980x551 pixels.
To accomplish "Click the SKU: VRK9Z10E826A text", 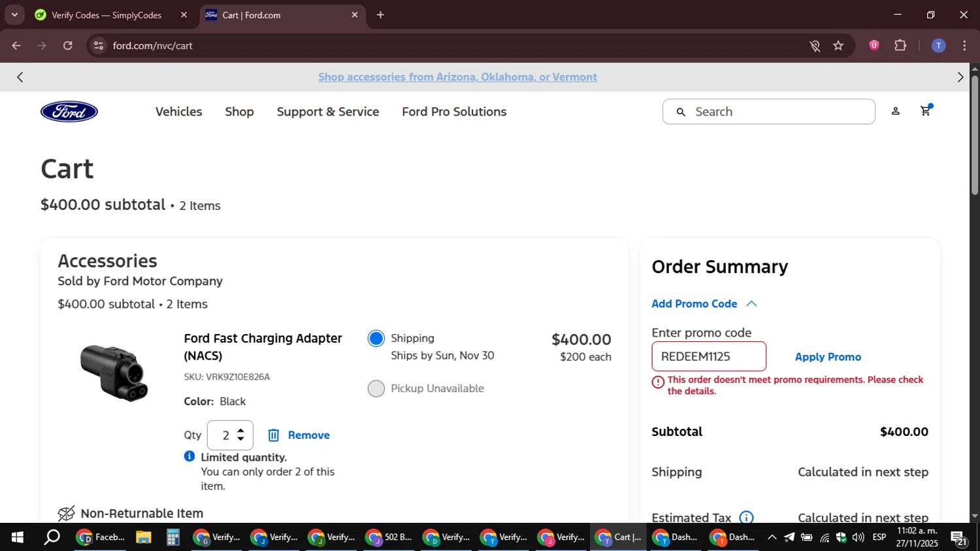I will coord(227,377).
